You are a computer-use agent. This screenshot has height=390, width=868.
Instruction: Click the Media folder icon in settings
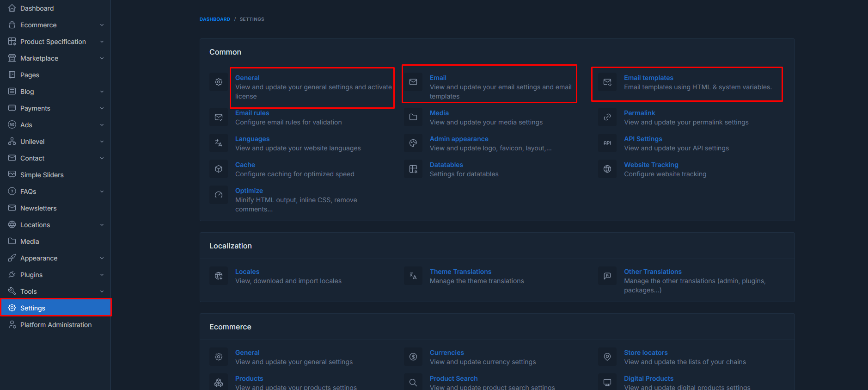tap(413, 117)
